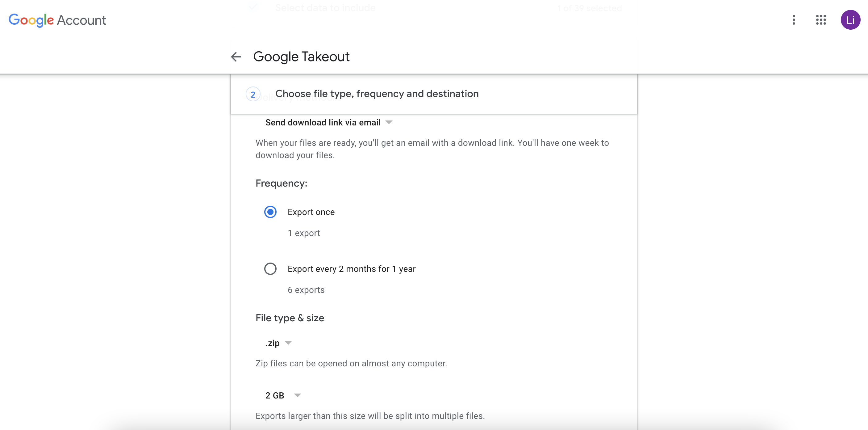
Task: Open the three-dot more options menu
Action: [x=794, y=20]
